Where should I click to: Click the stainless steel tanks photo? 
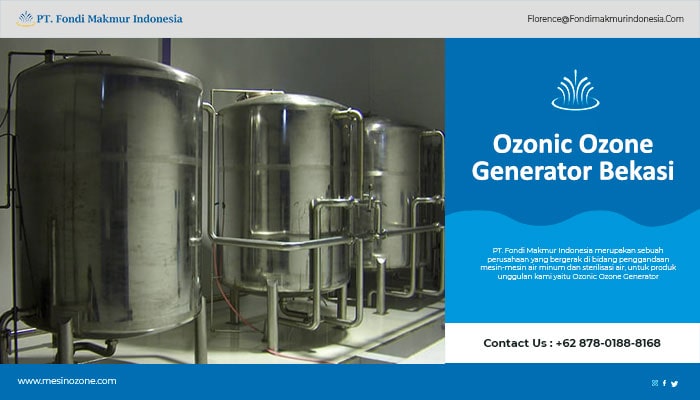click(222, 201)
